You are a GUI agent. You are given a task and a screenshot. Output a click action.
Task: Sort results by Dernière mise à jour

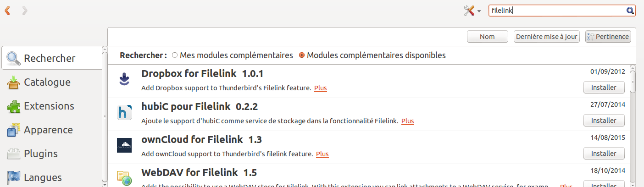pyautogui.click(x=547, y=37)
